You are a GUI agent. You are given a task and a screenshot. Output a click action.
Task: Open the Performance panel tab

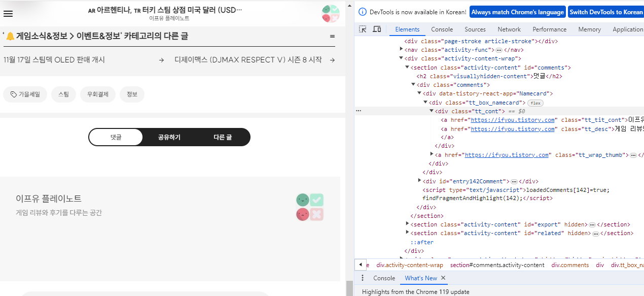(550, 29)
